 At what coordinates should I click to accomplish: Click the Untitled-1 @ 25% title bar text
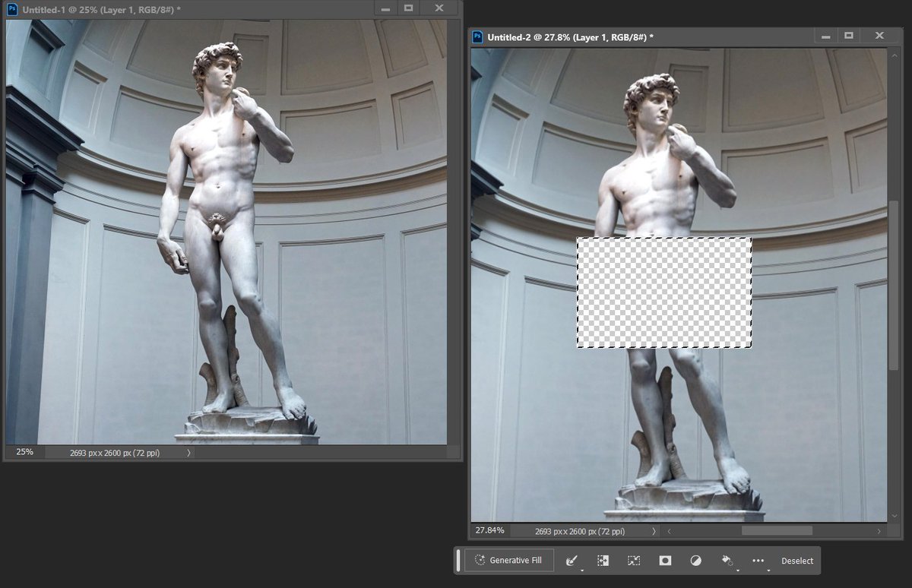point(102,9)
